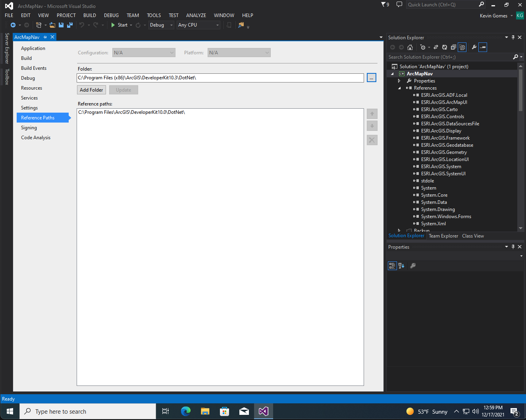This screenshot has height=420, width=526.
Task: Click the feedback speech bubble icon
Action: pos(399,4)
